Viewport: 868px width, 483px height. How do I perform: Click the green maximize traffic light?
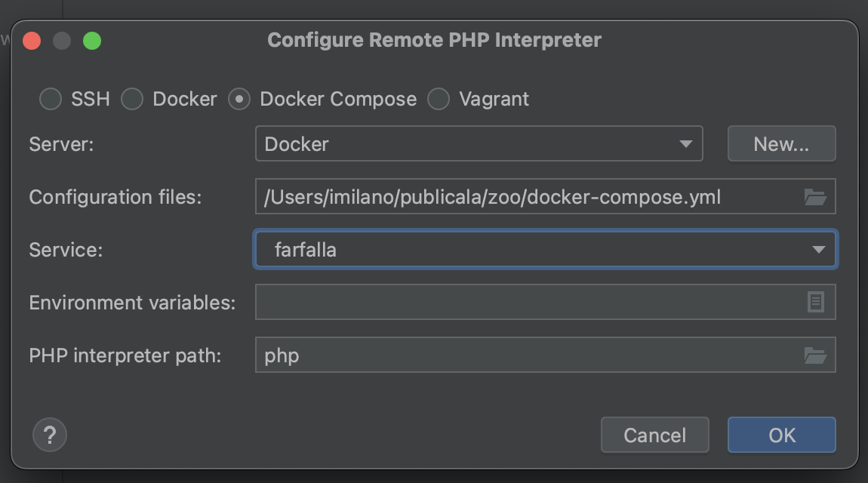[x=92, y=40]
